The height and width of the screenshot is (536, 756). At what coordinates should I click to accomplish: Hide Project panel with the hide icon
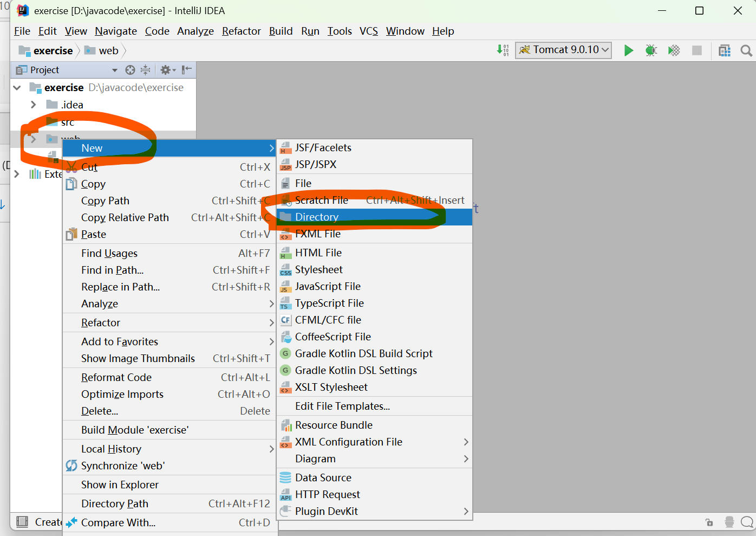187,70
